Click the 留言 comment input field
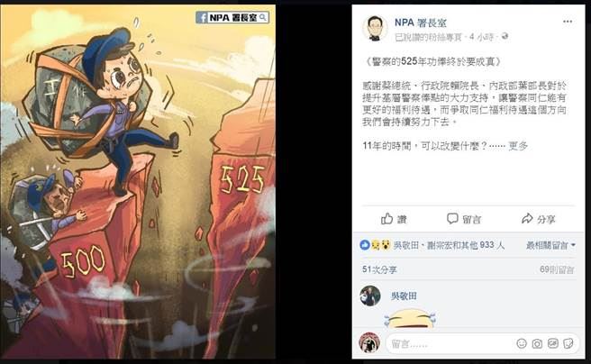Image resolution: width=591 pixels, height=364 pixels. [450, 343]
